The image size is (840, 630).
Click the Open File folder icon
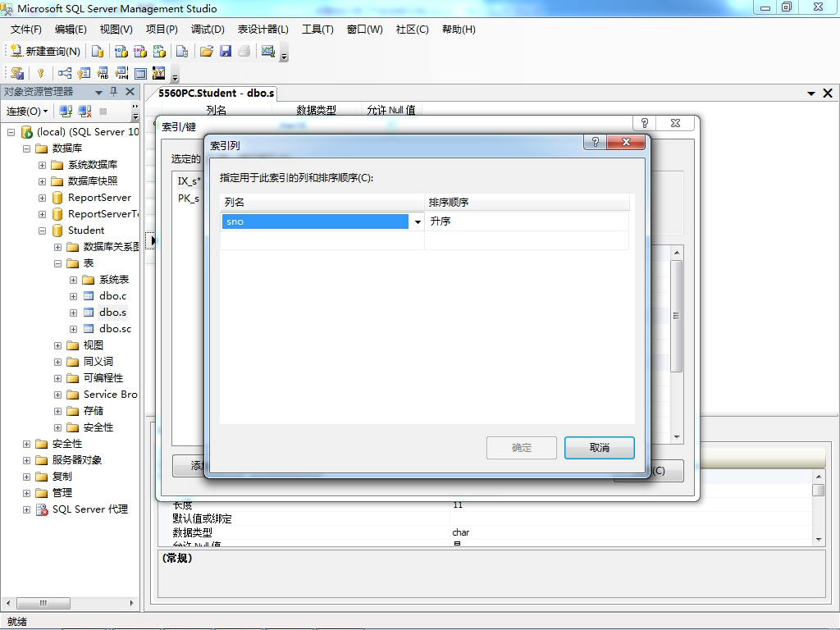pyautogui.click(x=206, y=51)
